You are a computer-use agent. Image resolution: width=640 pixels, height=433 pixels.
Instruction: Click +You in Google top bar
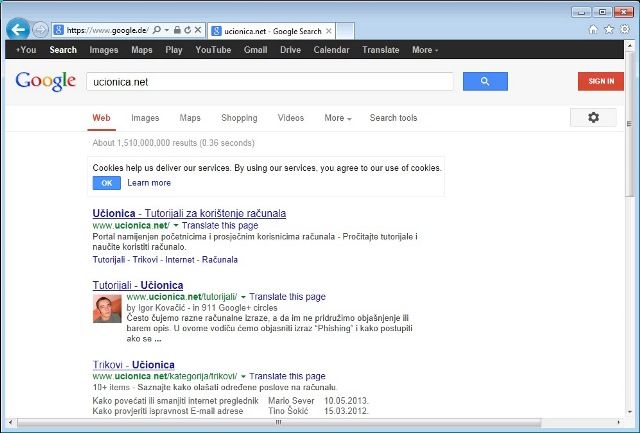26,50
